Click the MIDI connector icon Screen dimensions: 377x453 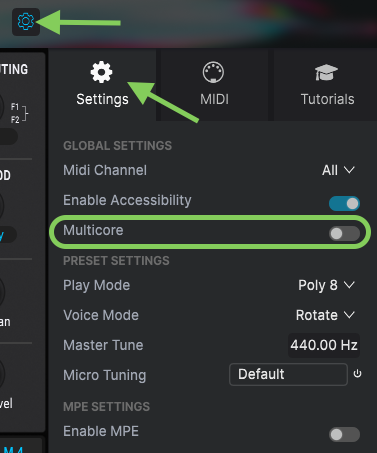(x=213, y=72)
